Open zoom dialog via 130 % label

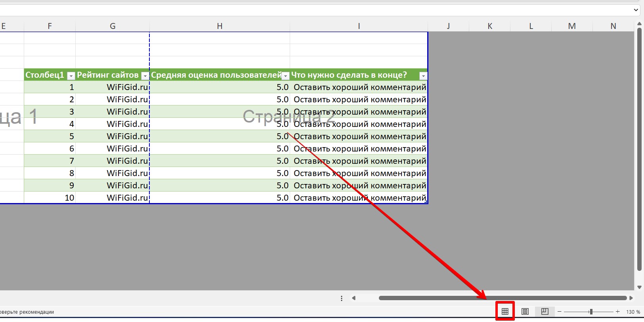633,312
